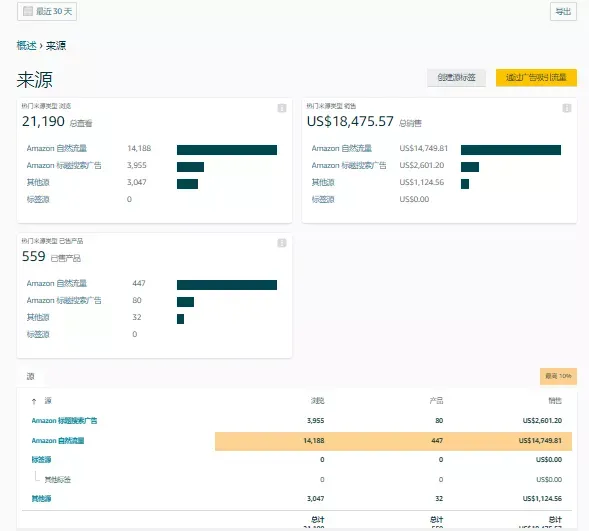Viewport: 589px width, 531px height.
Task: Open Amazon 自然流量 link in source table
Action: pyautogui.click(x=58, y=440)
